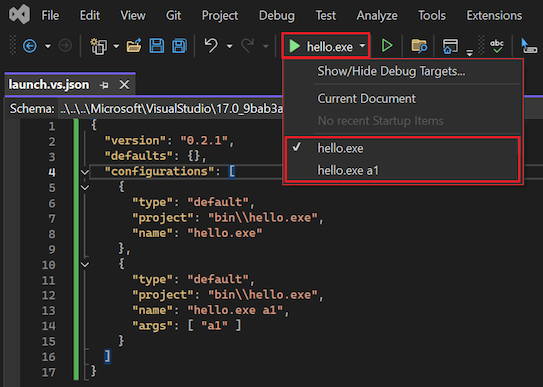543x387 pixels.
Task: Open the Git menu
Action: click(x=173, y=15)
